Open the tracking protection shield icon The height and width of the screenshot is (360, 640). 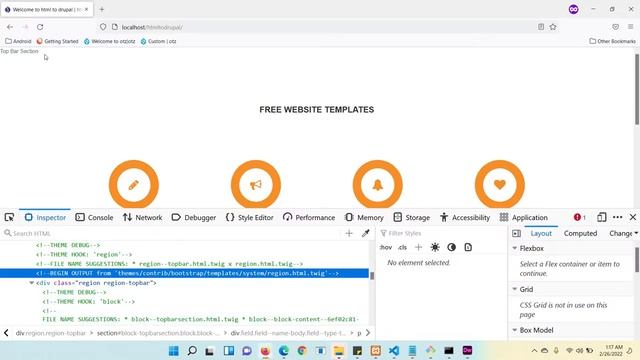click(x=103, y=27)
